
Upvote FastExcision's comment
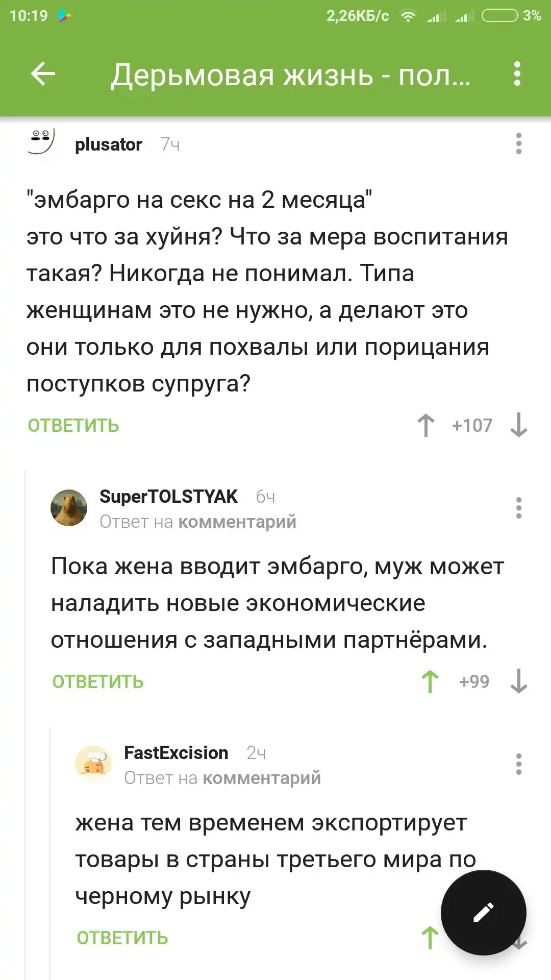point(430,938)
